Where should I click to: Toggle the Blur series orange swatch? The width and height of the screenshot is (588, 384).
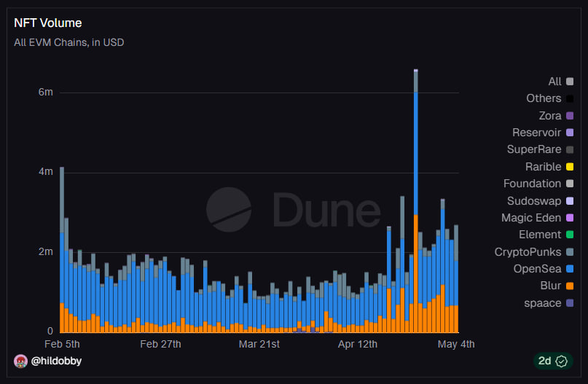570,286
